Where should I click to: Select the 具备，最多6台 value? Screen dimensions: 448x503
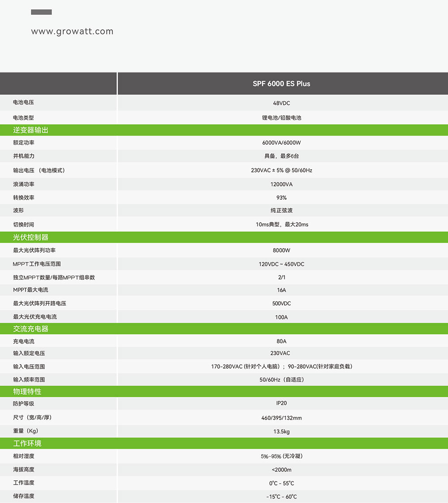coord(281,156)
